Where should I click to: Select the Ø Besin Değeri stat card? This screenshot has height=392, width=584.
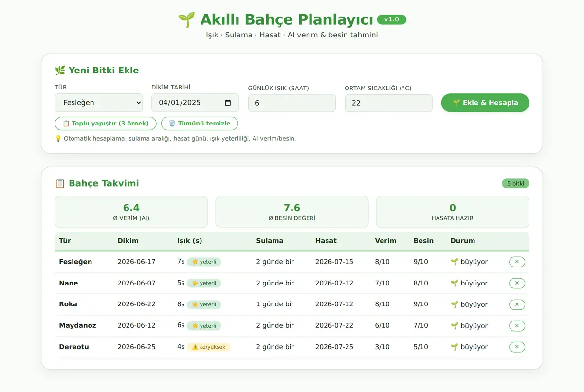292,212
